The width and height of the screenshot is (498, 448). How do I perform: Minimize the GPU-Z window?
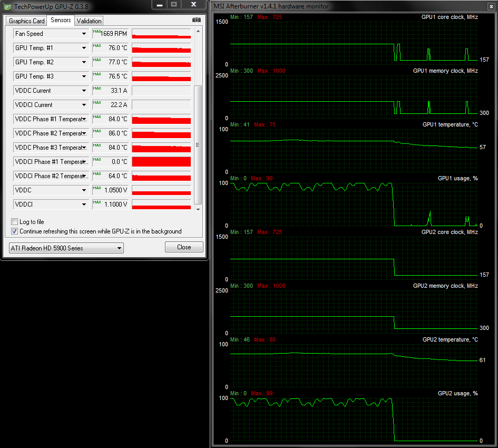(x=160, y=4)
